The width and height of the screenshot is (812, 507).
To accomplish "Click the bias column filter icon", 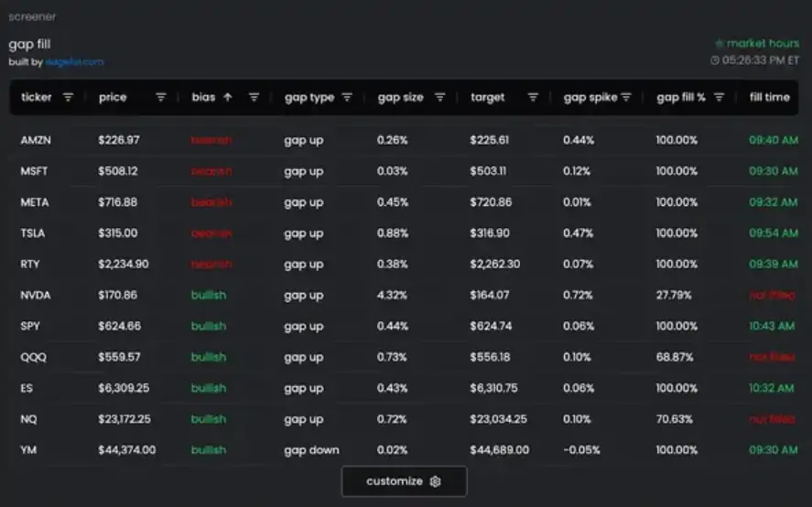I will 254,97.
